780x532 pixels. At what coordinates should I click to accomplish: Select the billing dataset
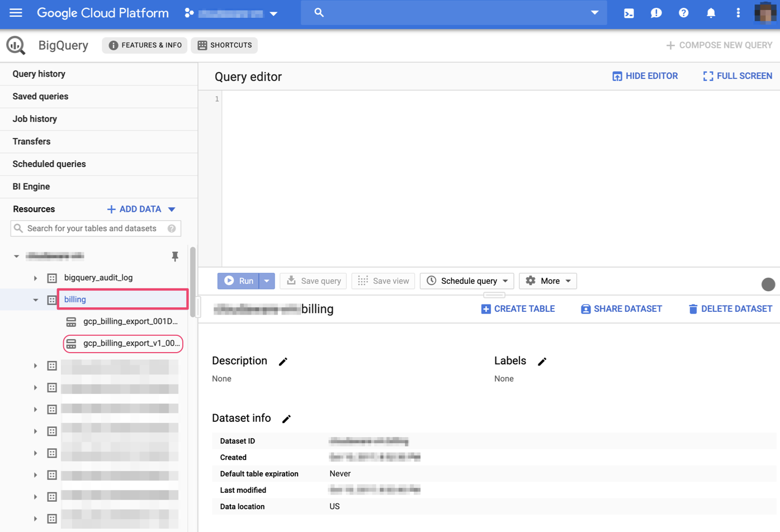[75, 300]
